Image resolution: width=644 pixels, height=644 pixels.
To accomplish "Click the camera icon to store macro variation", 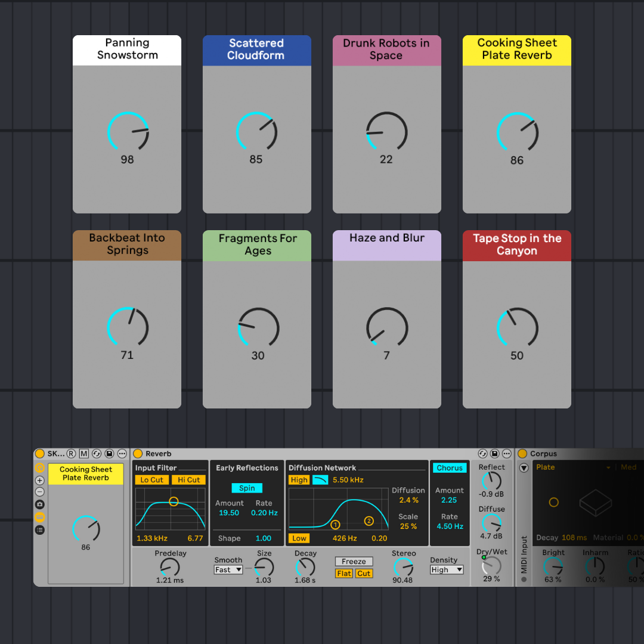I will click(40, 504).
